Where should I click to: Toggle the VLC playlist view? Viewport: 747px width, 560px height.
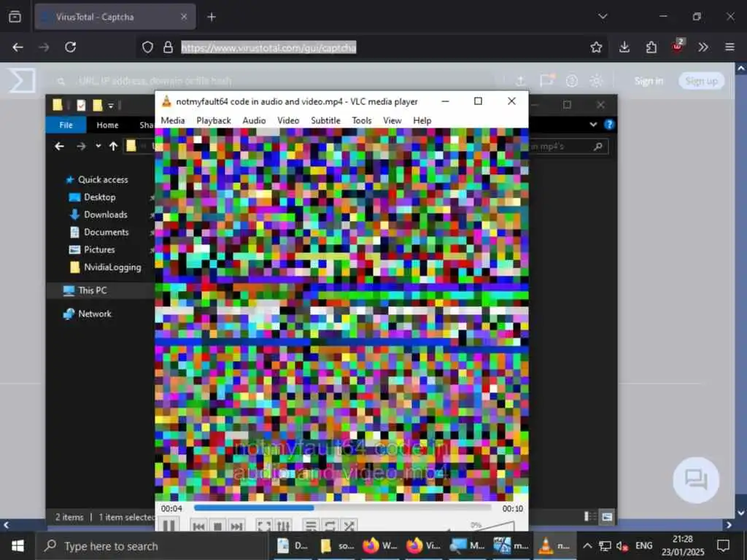point(311,526)
